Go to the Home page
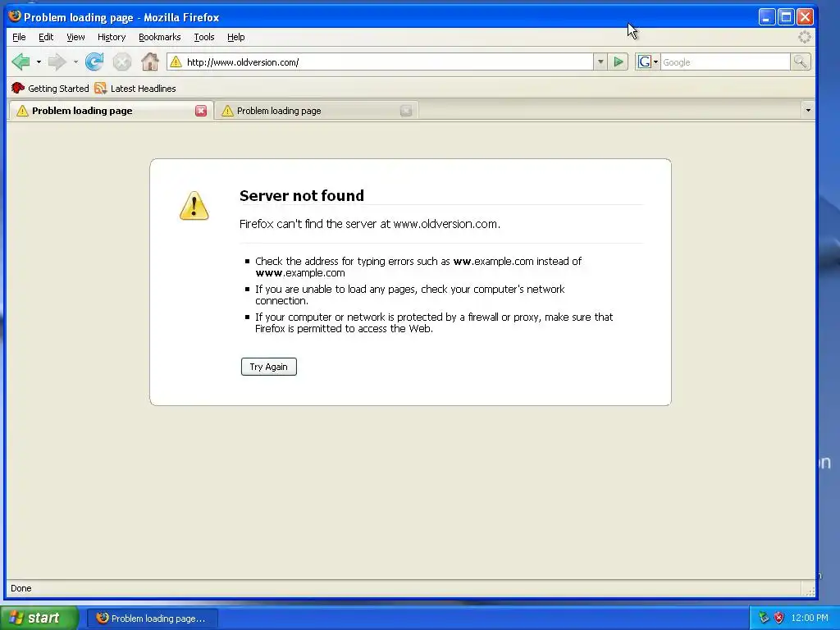The width and height of the screenshot is (840, 630). pyautogui.click(x=150, y=62)
